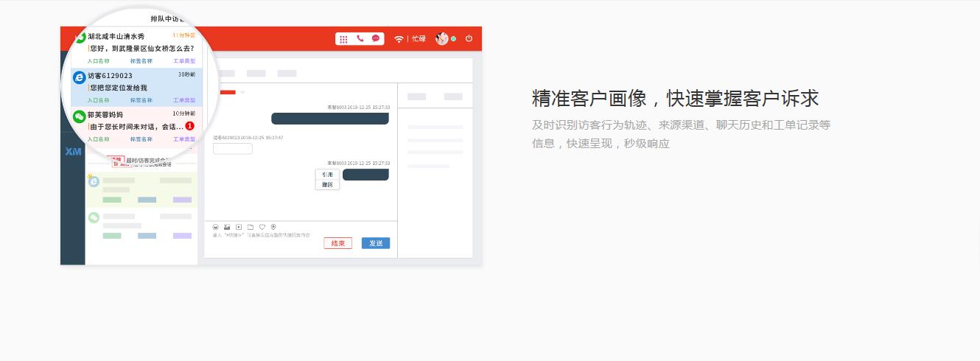The height and width of the screenshot is (361, 980).
Task: Click 工单类型 under 访客6129023
Action: [x=184, y=100]
